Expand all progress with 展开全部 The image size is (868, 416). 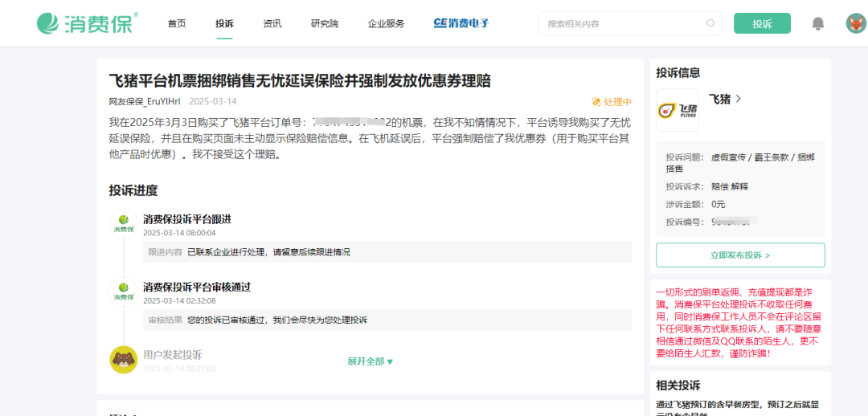pos(371,361)
